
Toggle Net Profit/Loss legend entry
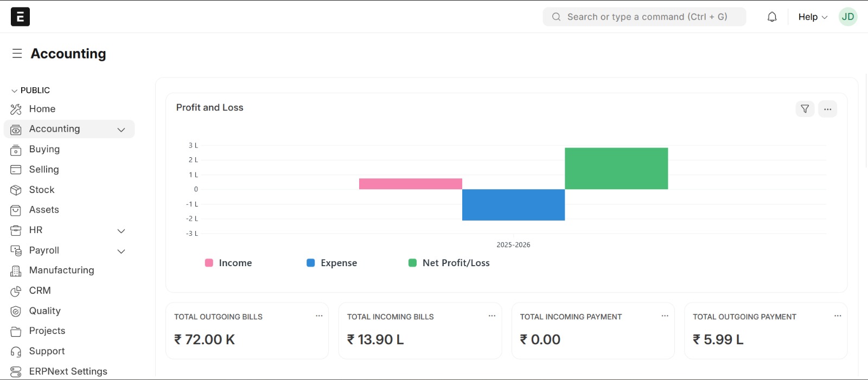(x=449, y=263)
